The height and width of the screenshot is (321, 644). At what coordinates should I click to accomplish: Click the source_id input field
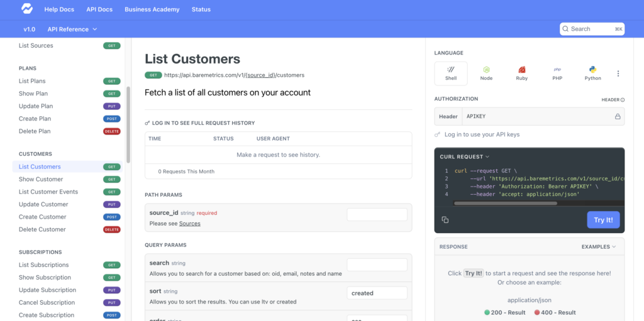coord(377,215)
